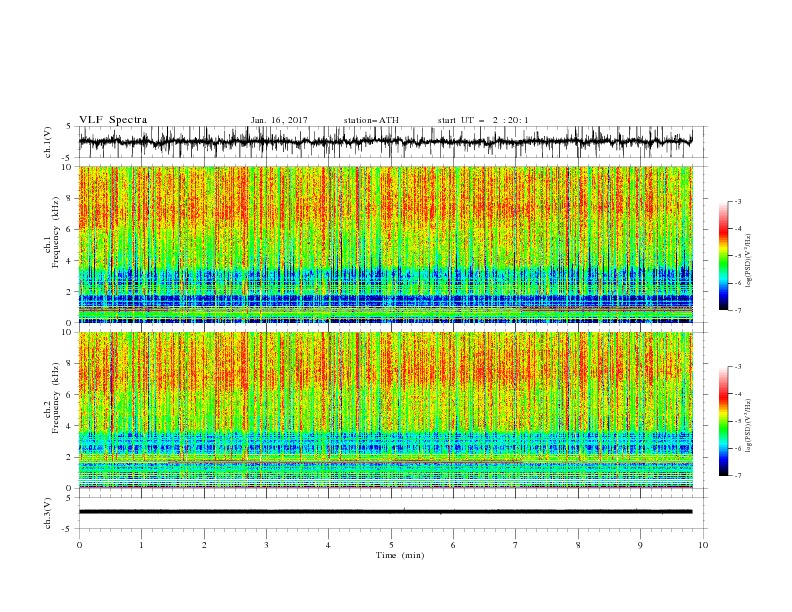
Task: Click the ch.1 spectrogram panel
Action: click(x=386, y=244)
